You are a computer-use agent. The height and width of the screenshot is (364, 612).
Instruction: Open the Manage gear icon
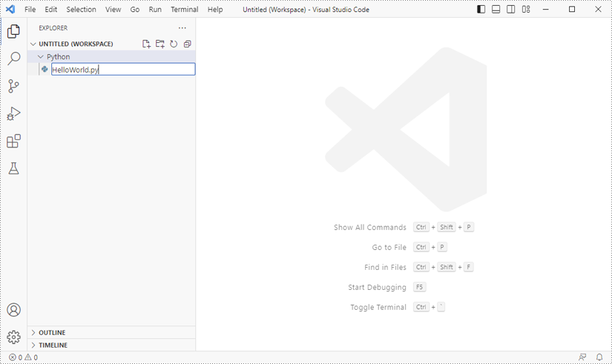click(13, 337)
